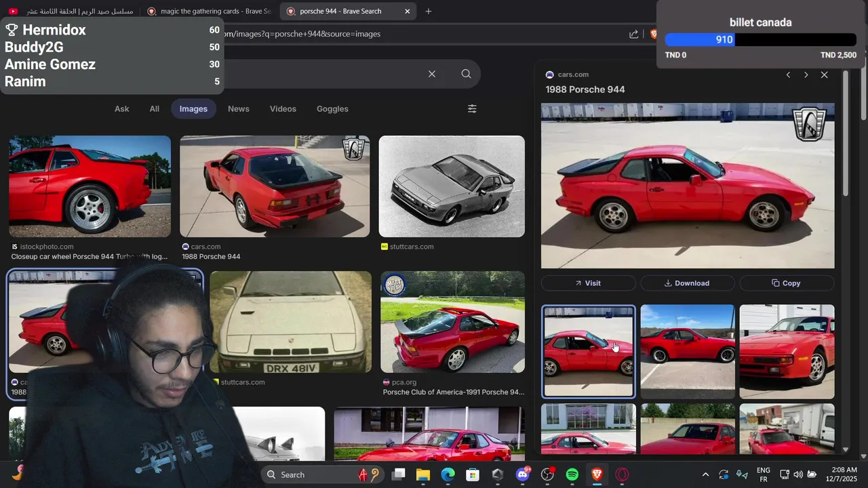Open the Goggles tab
The height and width of the screenshot is (488, 868).
(x=332, y=108)
